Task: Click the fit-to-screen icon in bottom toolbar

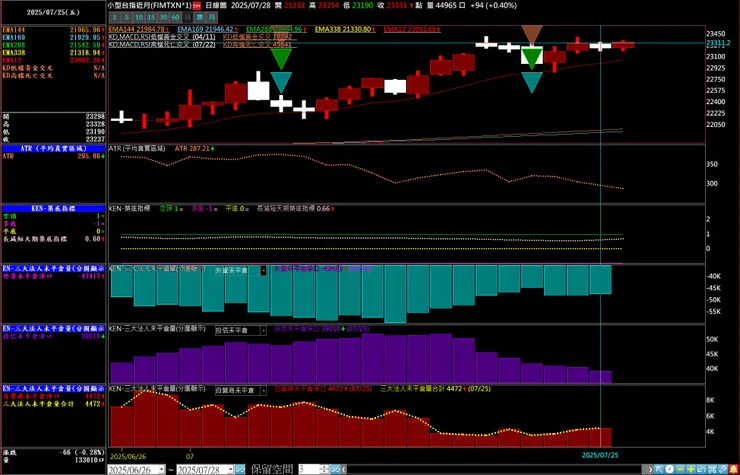Action: (712, 469)
